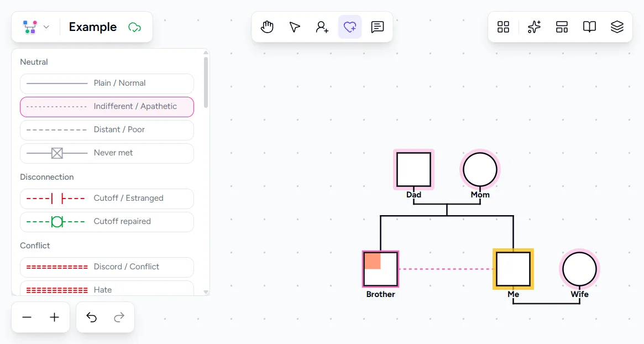Viewport: 644px width, 344px height.
Task: Select the Indifferent / Apathetic relationship
Action: click(107, 107)
